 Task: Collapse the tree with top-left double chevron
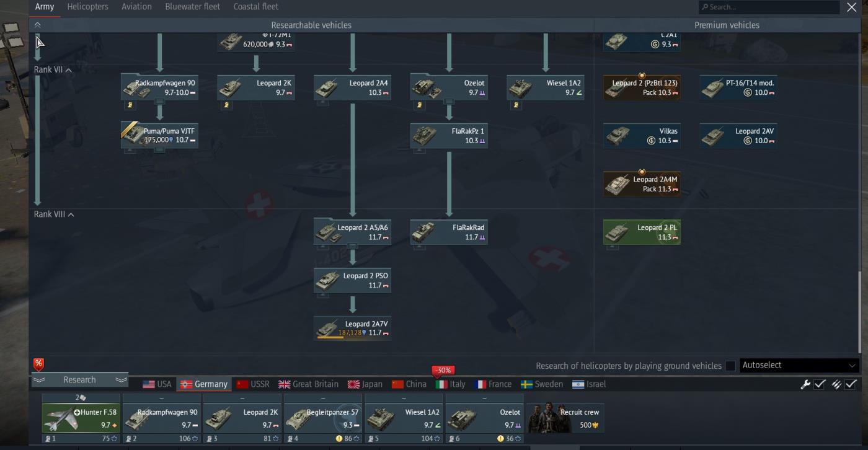click(37, 25)
